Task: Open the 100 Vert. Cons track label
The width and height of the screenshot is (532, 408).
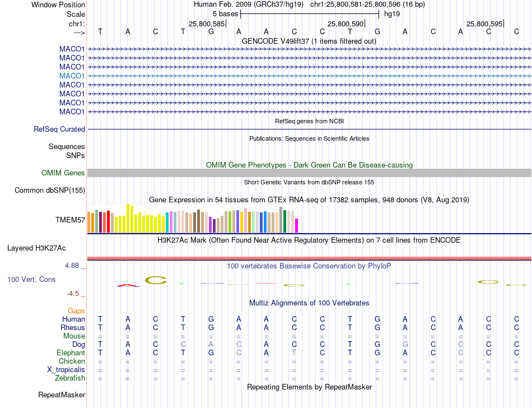Action: 31,279
